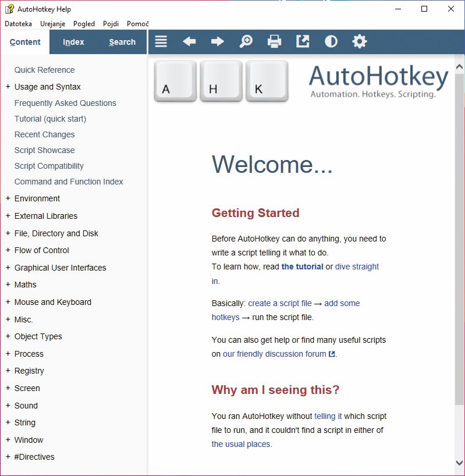
Task: Expand the String tree node
Action: [x=8, y=422]
